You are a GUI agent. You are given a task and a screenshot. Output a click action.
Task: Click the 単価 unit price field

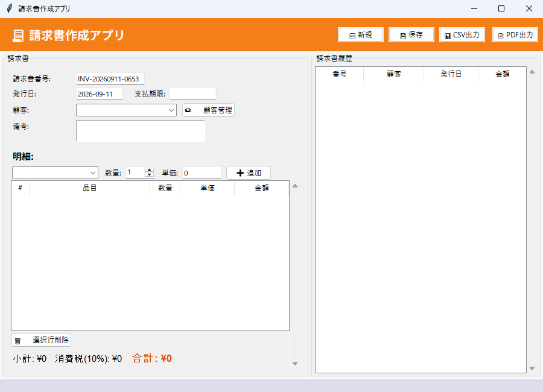tap(202, 173)
